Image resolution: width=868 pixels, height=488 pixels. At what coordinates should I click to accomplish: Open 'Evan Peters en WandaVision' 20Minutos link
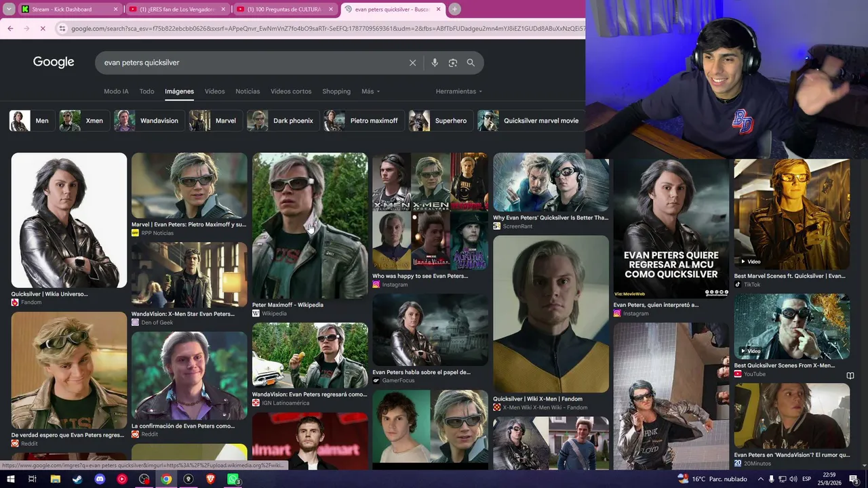click(x=791, y=455)
